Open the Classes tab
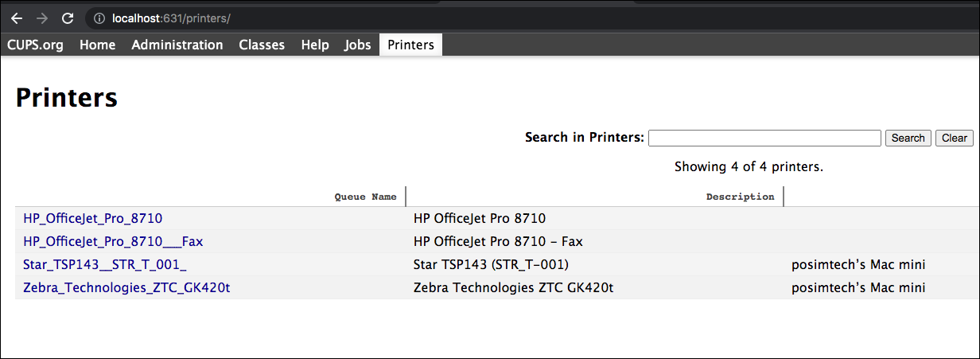 pos(262,45)
